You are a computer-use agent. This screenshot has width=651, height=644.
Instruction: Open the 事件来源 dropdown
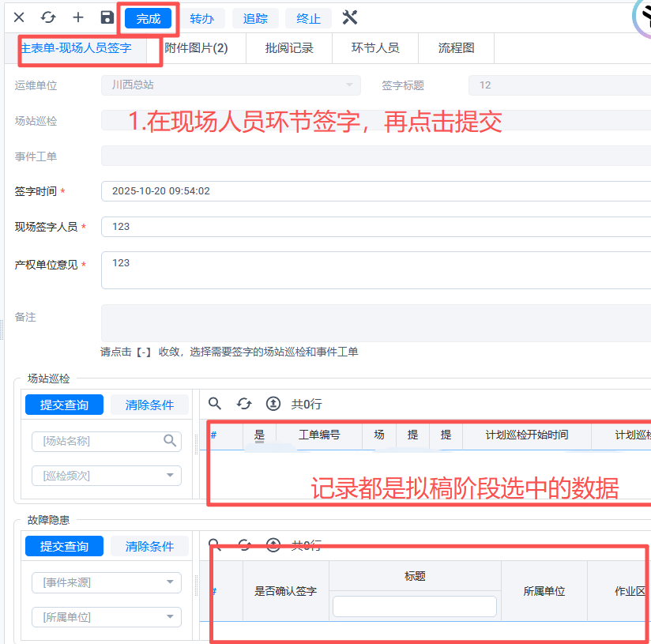170,582
